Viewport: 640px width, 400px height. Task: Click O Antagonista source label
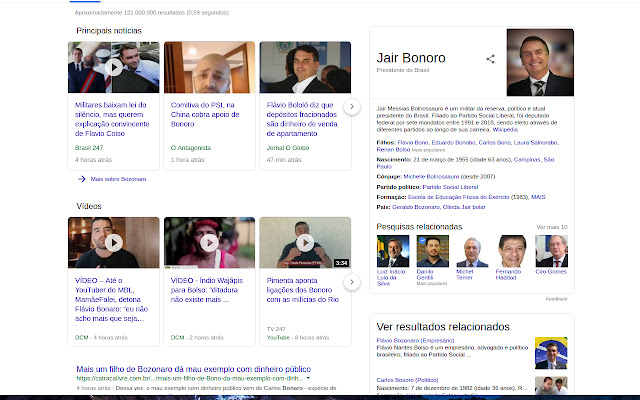[x=191, y=148]
